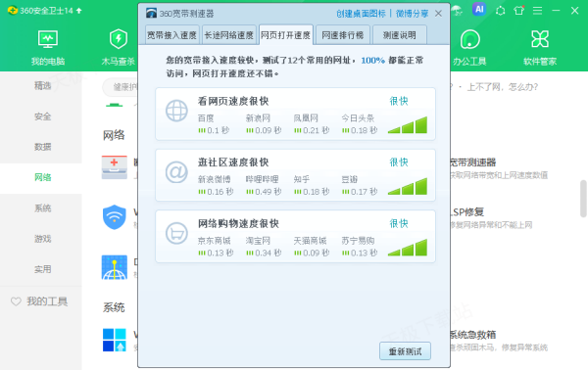This screenshot has width=588, height=370.
Task: Click the @ icon in 逛社区速度 card
Action: click(x=176, y=172)
